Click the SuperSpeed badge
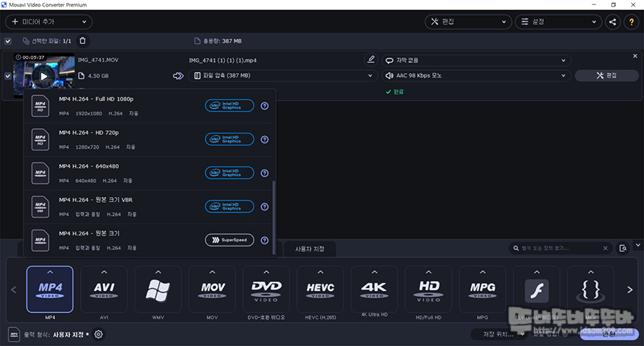This screenshot has width=644, height=346. 229,240
